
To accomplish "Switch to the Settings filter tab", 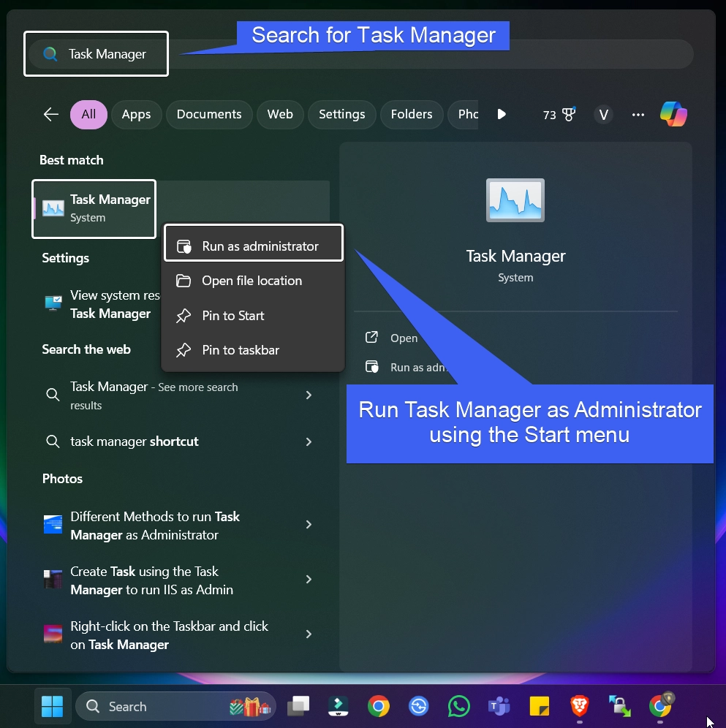I will [342, 114].
